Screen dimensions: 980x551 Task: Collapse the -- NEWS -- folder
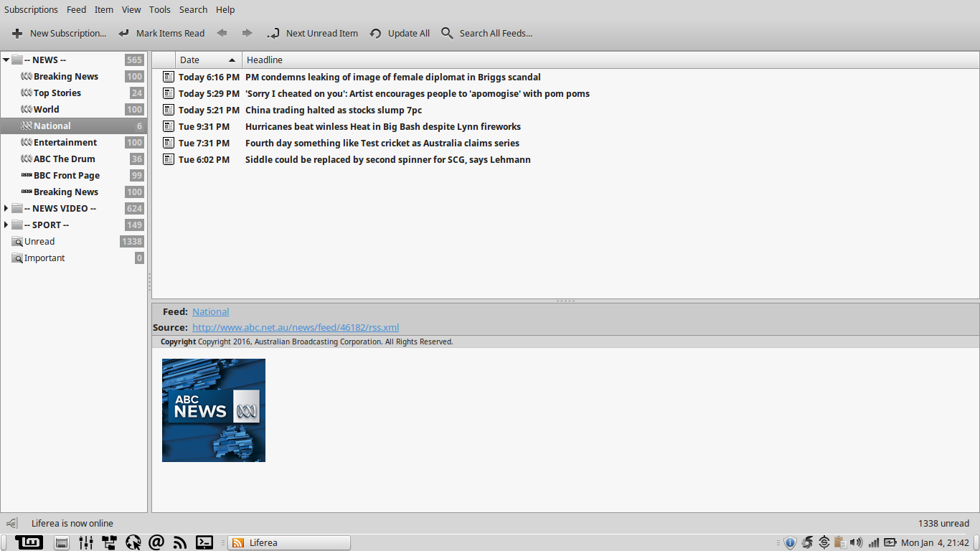point(6,60)
